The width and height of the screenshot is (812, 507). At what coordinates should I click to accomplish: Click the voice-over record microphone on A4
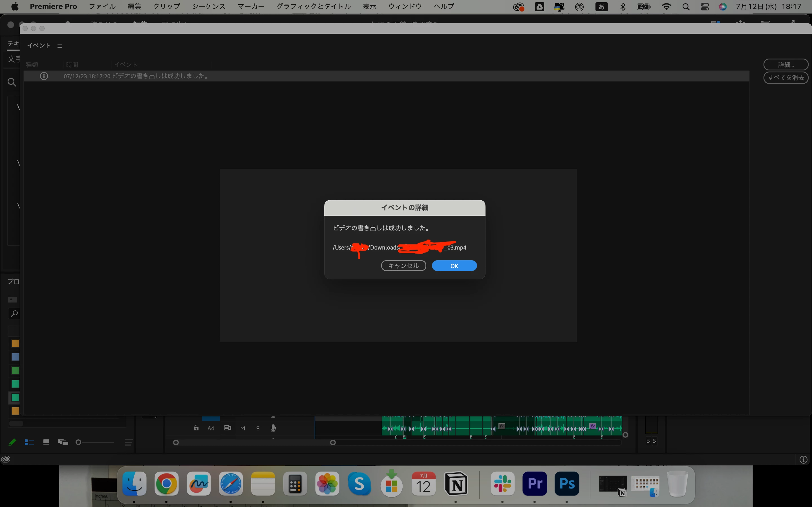273,428
